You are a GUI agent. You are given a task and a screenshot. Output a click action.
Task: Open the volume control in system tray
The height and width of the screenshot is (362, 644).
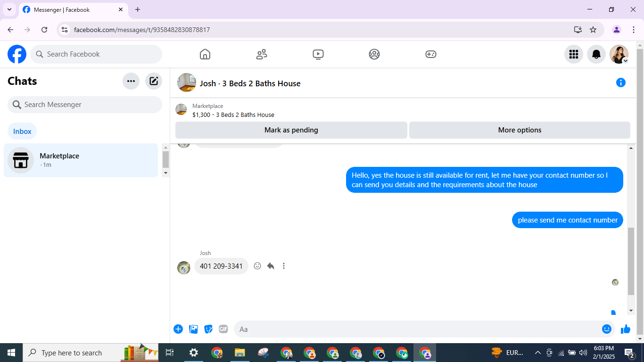[x=583, y=353]
